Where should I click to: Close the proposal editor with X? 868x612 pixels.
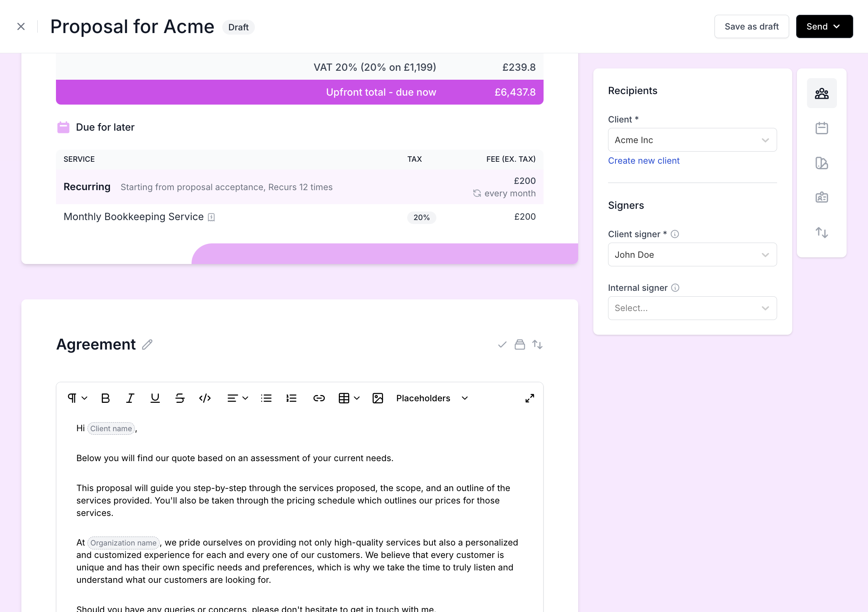click(x=21, y=26)
